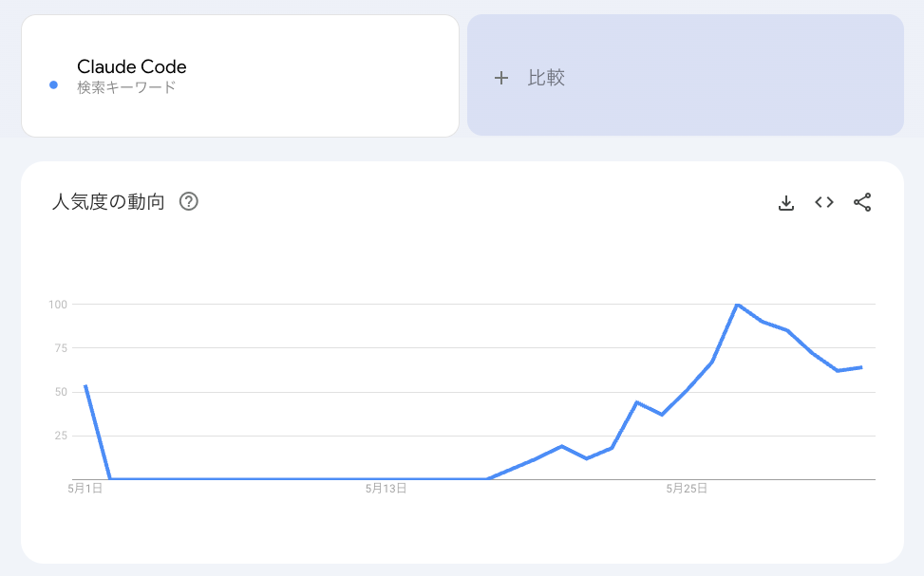Click the 検索キーワード subtitle text

tap(126, 87)
